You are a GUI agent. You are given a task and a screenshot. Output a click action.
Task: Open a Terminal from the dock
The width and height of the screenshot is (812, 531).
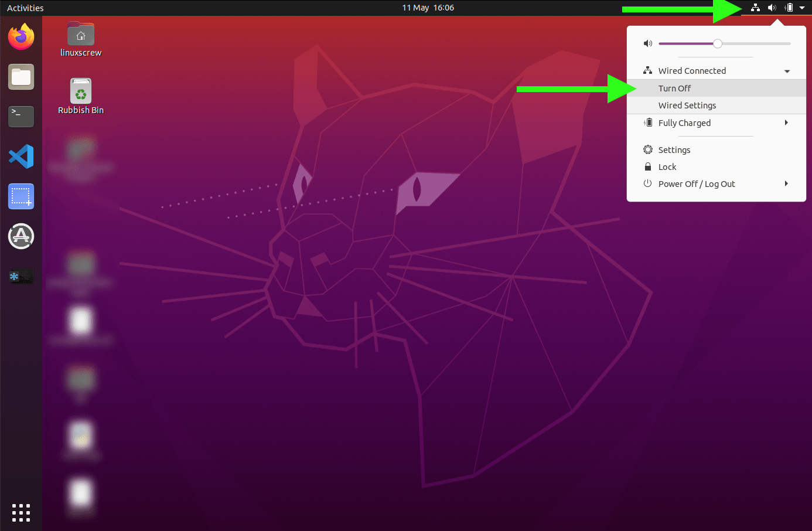pyautogui.click(x=21, y=117)
